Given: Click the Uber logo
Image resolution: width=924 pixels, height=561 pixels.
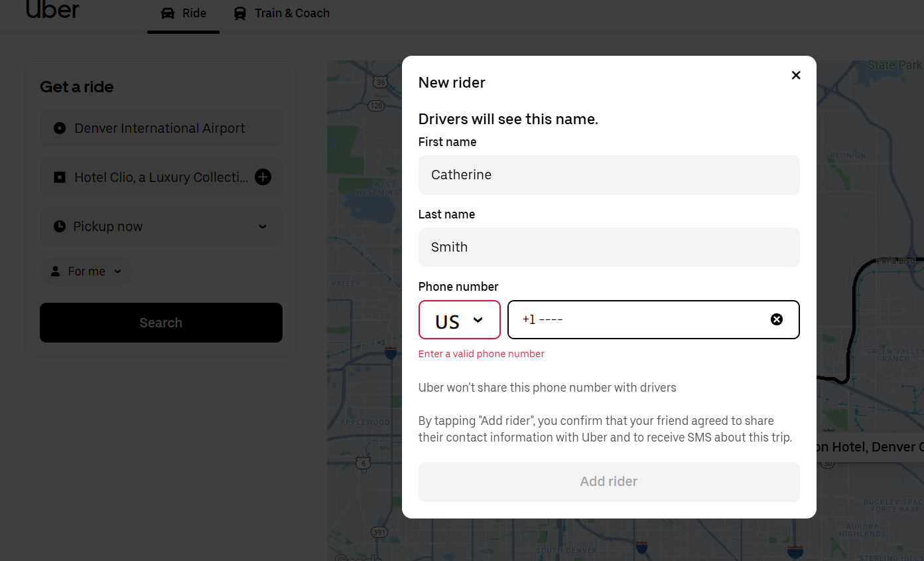Looking at the screenshot, I should tap(52, 10).
